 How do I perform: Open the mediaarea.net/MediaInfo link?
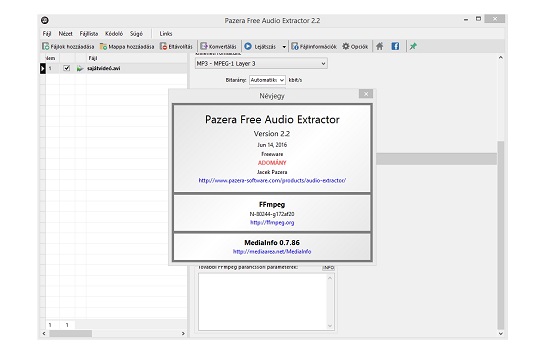pyautogui.click(x=272, y=252)
